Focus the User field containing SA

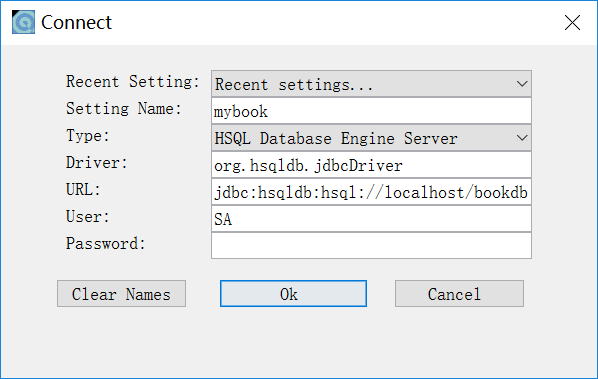click(x=371, y=219)
